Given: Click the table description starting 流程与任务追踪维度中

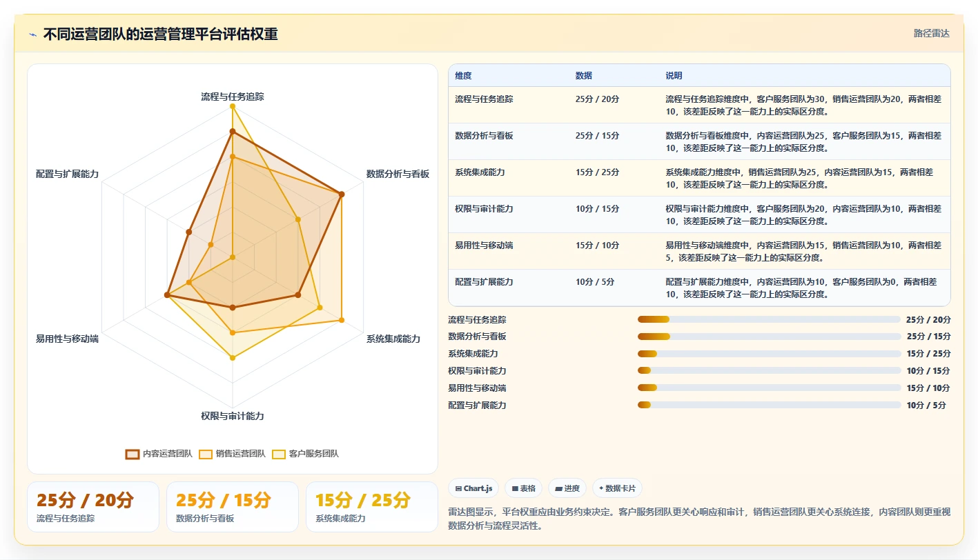Looking at the screenshot, I should (x=803, y=105).
